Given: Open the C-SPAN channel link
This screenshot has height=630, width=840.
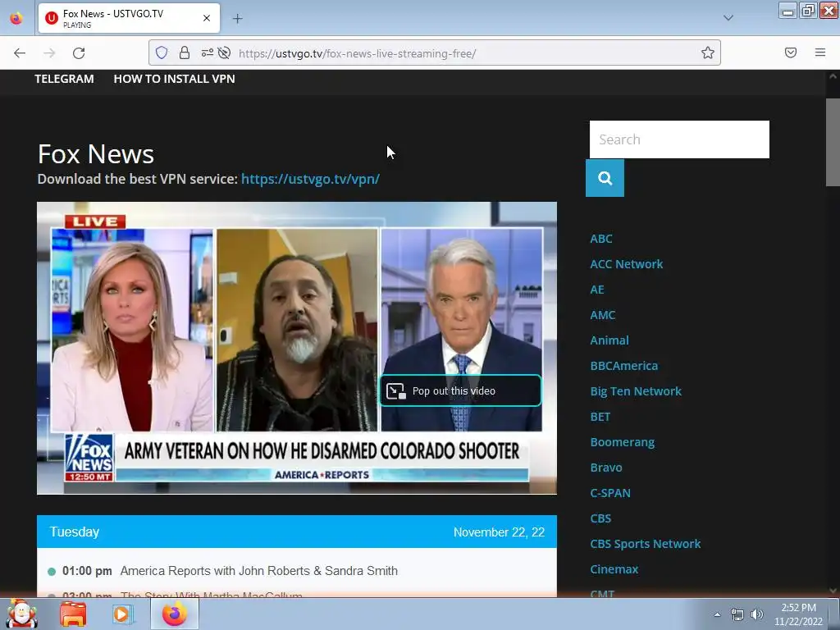Looking at the screenshot, I should click(x=610, y=493).
